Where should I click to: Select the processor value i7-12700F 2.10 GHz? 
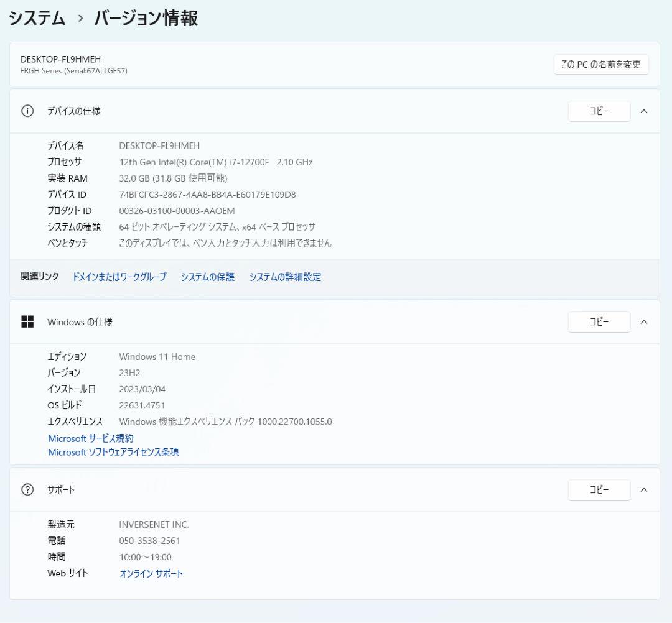click(x=216, y=162)
